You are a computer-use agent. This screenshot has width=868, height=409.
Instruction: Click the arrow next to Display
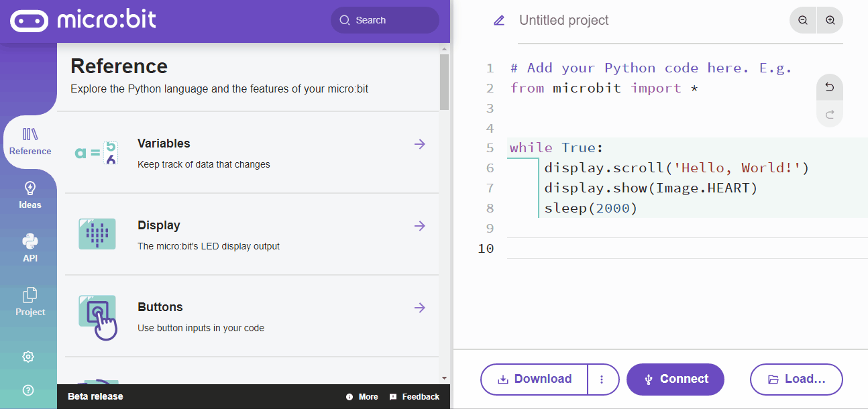click(x=420, y=225)
